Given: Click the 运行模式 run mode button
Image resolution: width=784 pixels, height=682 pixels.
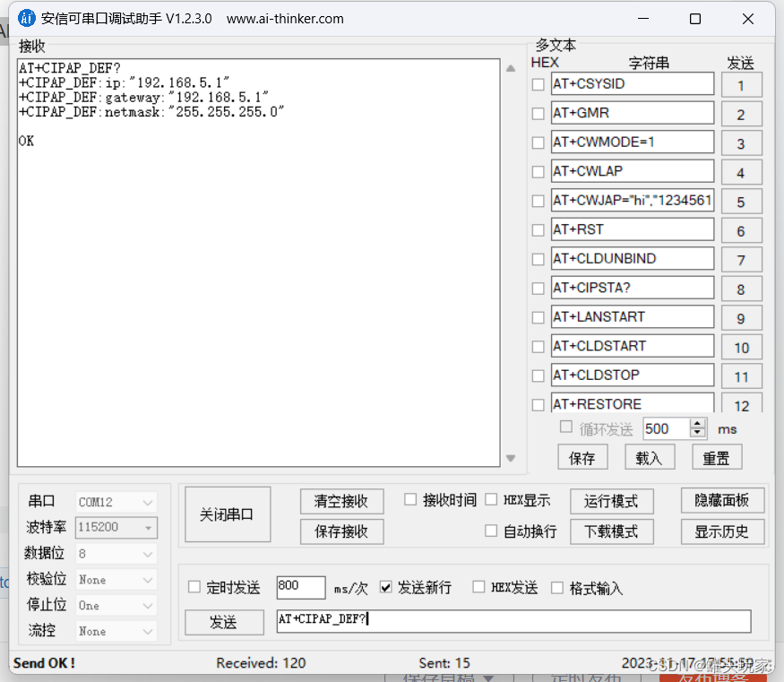Looking at the screenshot, I should [x=612, y=500].
